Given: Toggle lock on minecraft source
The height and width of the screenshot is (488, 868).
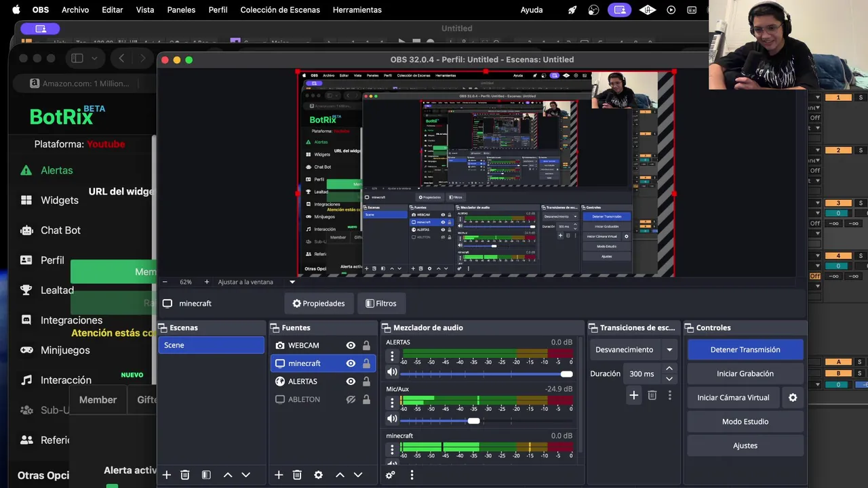Looking at the screenshot, I should click(x=366, y=363).
